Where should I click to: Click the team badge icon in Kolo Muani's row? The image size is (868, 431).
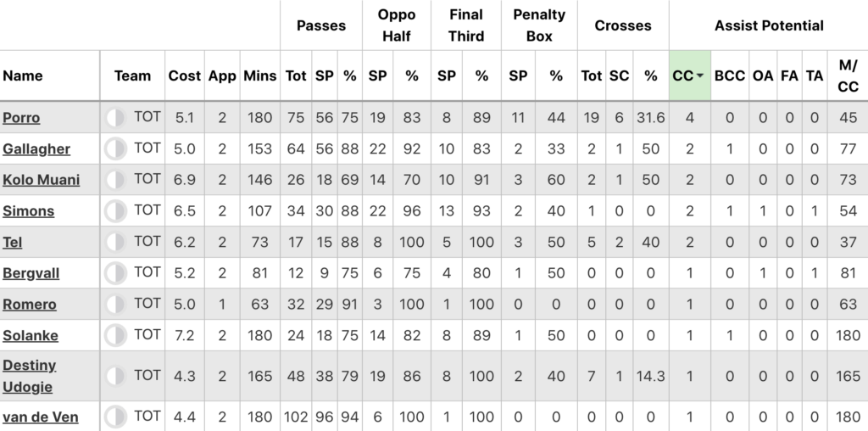coord(115,180)
